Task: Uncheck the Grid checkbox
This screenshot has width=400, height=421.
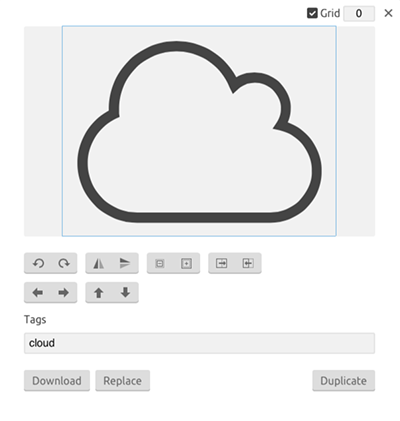Action: pyautogui.click(x=312, y=13)
